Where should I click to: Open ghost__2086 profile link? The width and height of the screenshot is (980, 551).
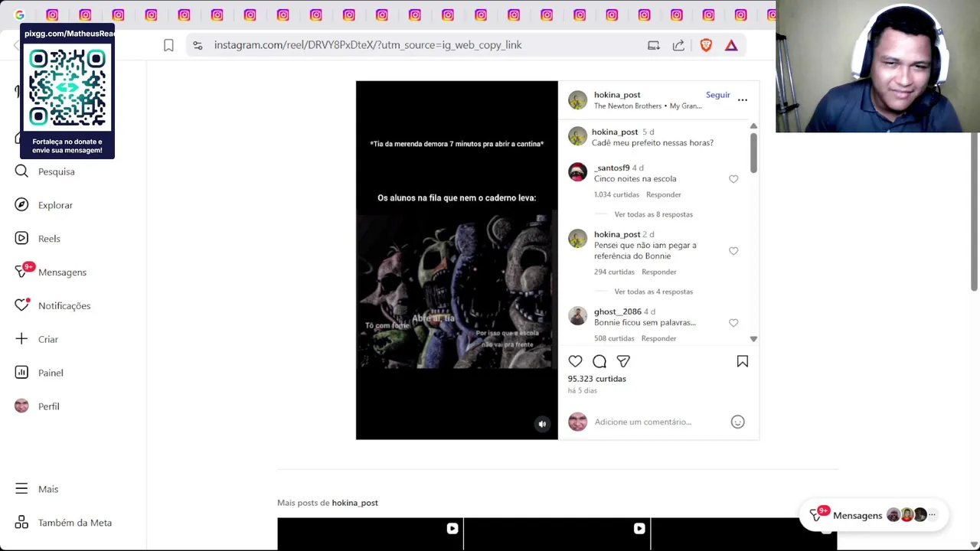pyautogui.click(x=617, y=311)
